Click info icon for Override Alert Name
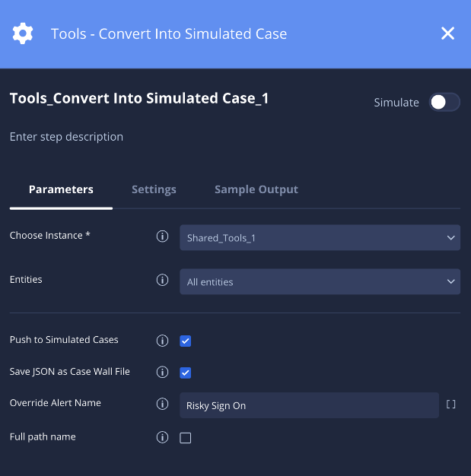Image resolution: width=471 pixels, height=476 pixels. 162,405
